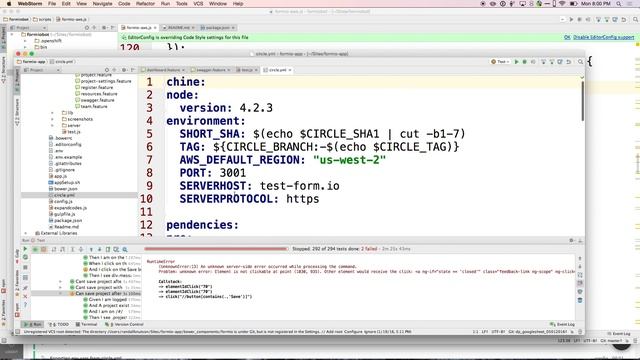Click the red test progress bar

coord(216,249)
